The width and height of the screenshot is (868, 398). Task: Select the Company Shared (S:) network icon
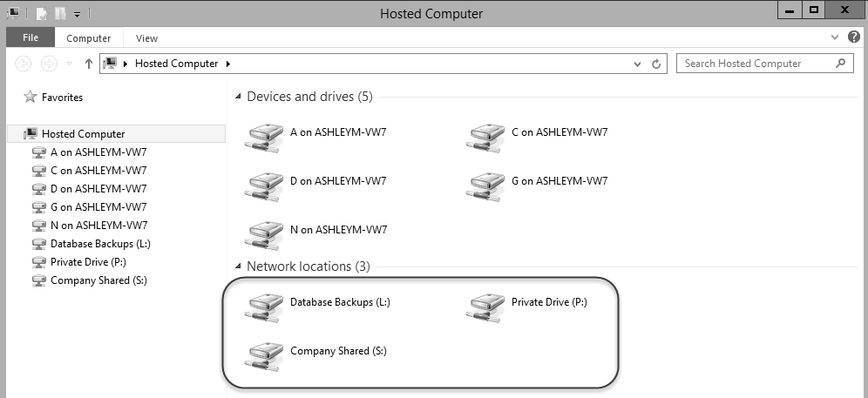pyautogui.click(x=263, y=357)
